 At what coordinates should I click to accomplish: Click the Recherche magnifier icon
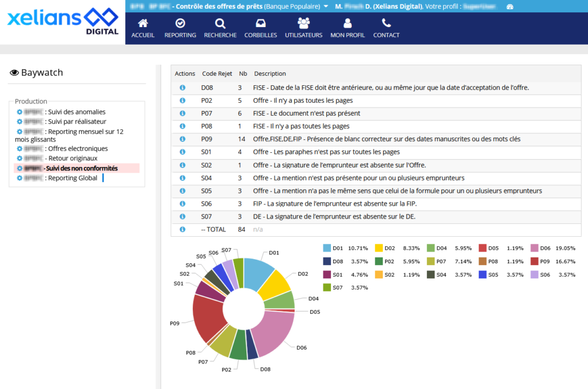(220, 24)
